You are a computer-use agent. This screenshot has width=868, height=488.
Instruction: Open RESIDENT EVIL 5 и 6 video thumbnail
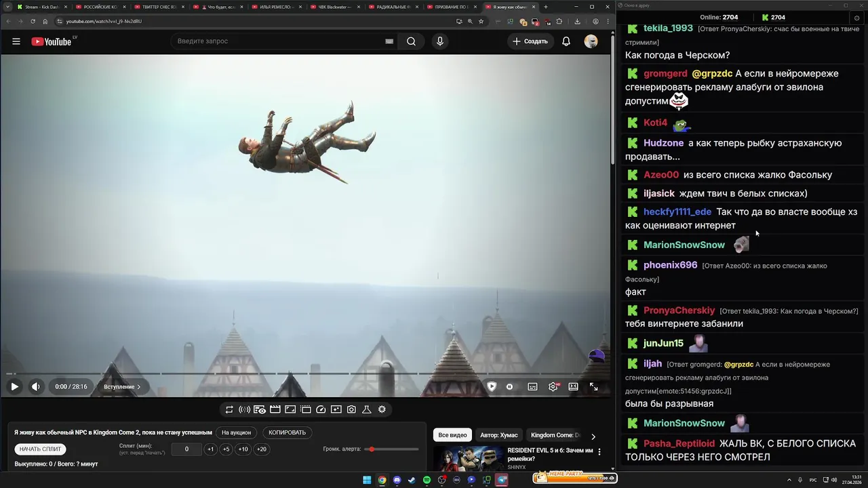(x=469, y=458)
